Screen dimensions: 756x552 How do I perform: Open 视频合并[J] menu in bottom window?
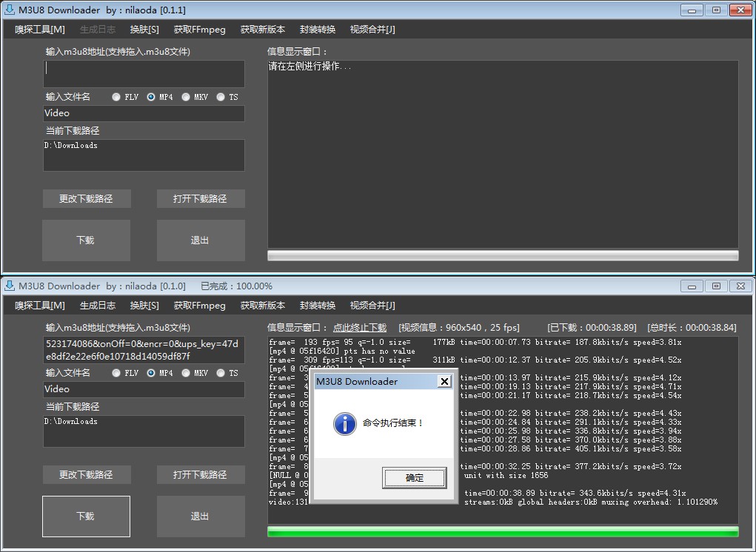(x=372, y=306)
